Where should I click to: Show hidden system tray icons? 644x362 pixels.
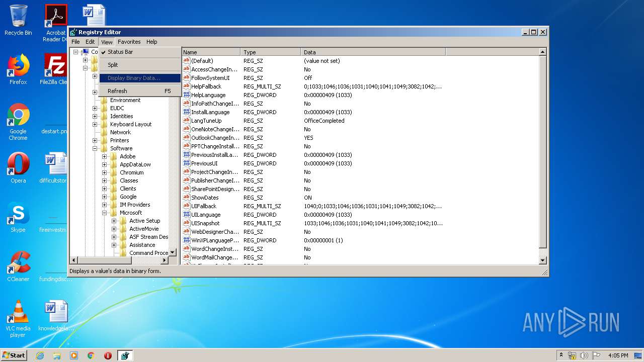(x=561, y=355)
